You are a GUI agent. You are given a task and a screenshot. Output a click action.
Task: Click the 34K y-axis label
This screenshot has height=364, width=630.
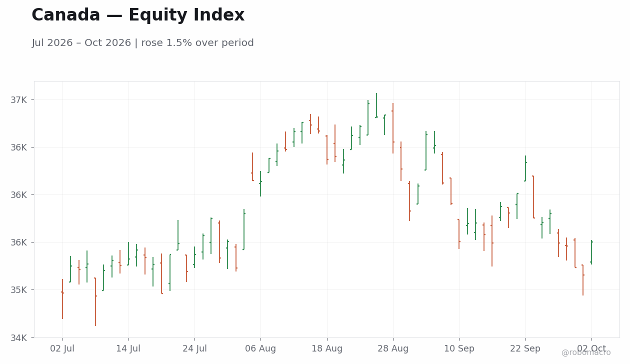19,337
